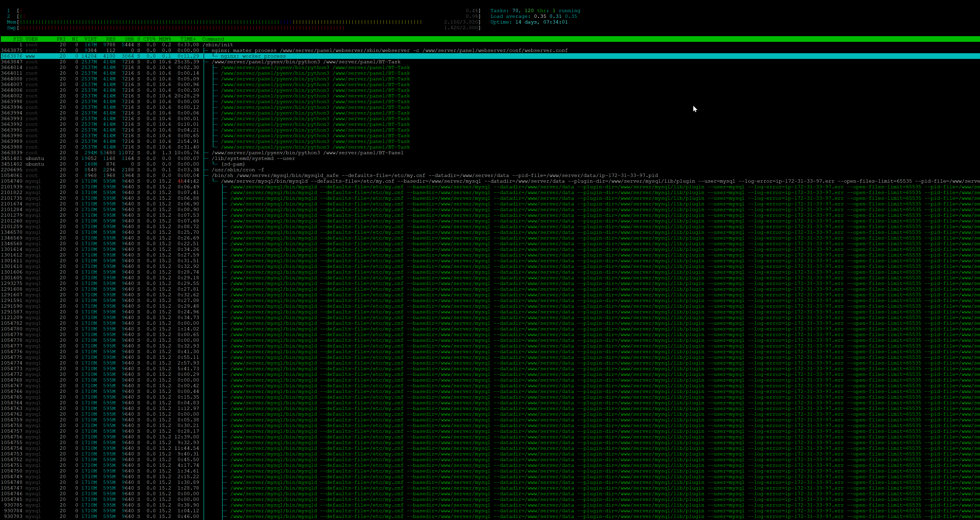
Task: Sort processes by the PID column header
Action: pyautogui.click(x=18, y=39)
